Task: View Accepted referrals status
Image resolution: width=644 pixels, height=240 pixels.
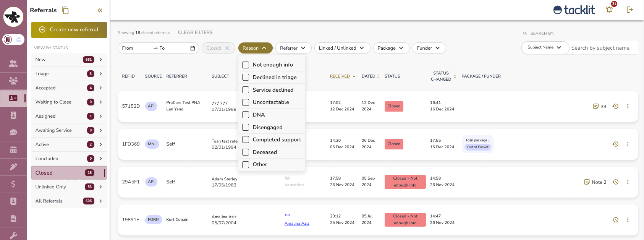Action: coord(69,88)
